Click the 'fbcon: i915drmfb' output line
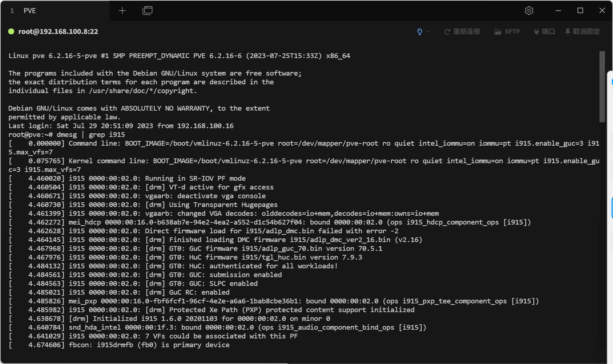Image resolution: width=613 pixels, height=364 pixels. [149, 345]
